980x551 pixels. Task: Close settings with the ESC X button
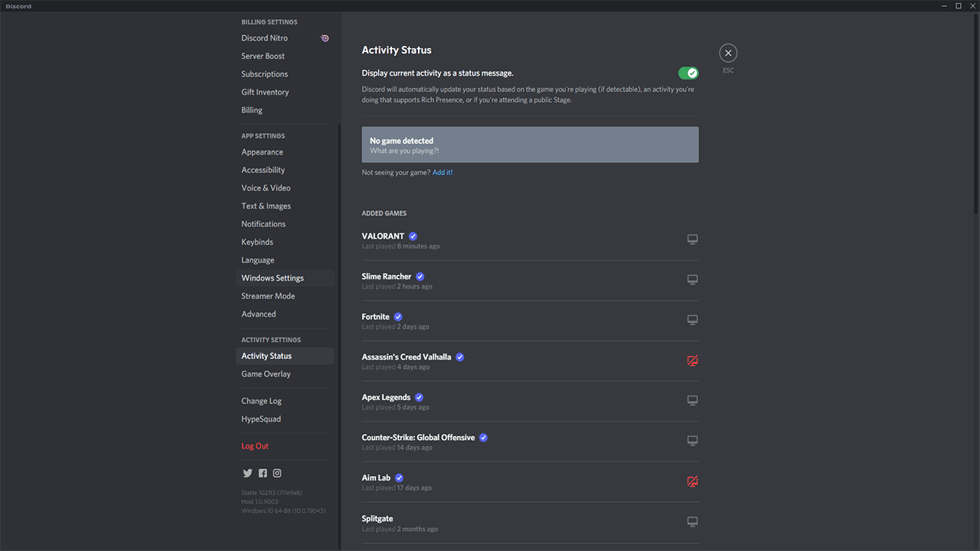[728, 53]
